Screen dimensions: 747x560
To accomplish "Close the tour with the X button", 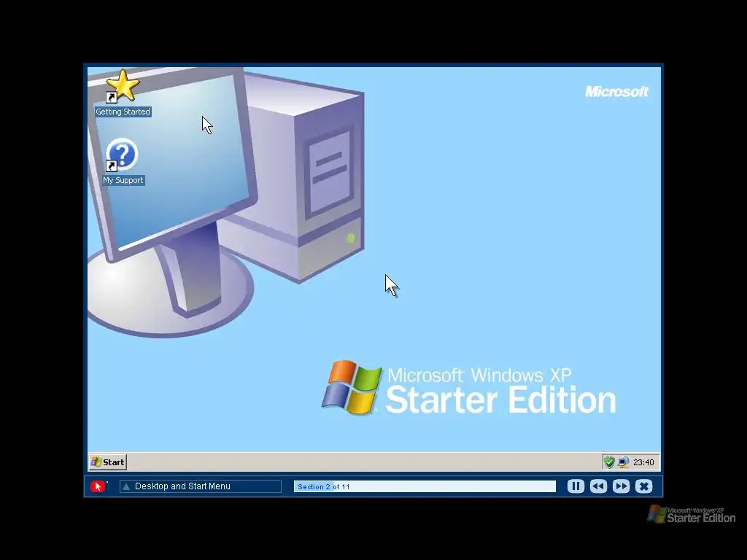I will tap(643, 486).
